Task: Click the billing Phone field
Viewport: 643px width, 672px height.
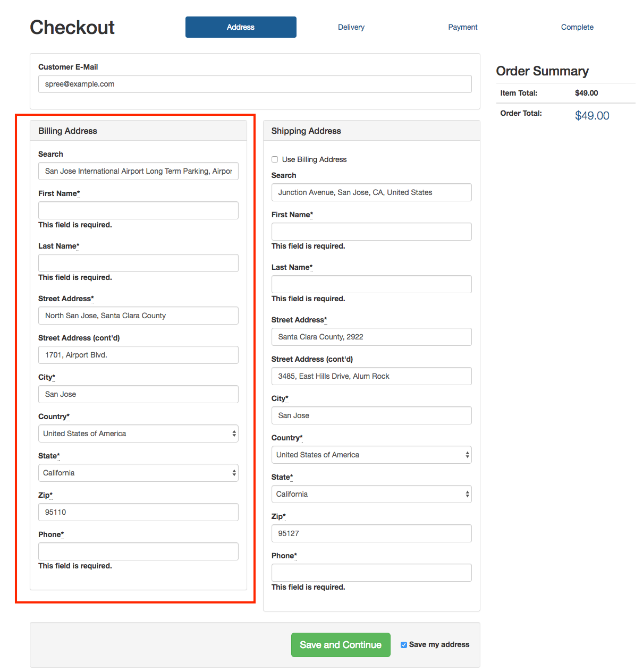Action: click(x=138, y=551)
